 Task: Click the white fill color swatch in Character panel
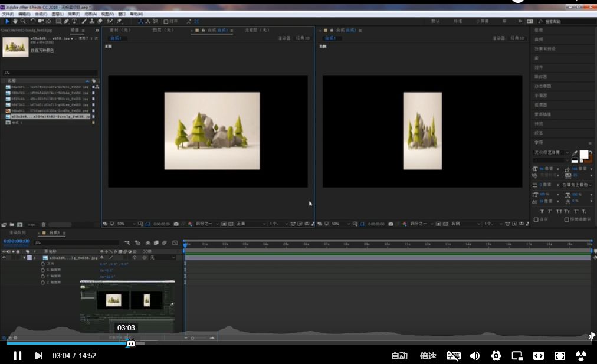tap(583, 154)
